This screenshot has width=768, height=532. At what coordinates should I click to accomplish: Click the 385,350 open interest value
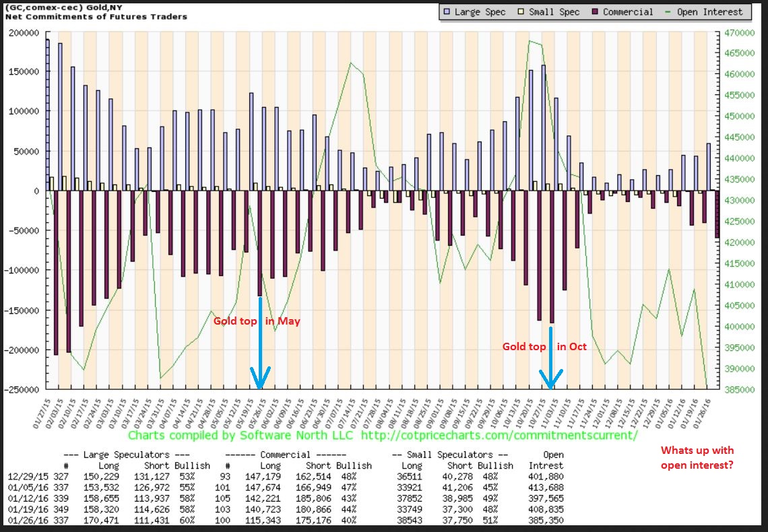pyautogui.click(x=544, y=521)
